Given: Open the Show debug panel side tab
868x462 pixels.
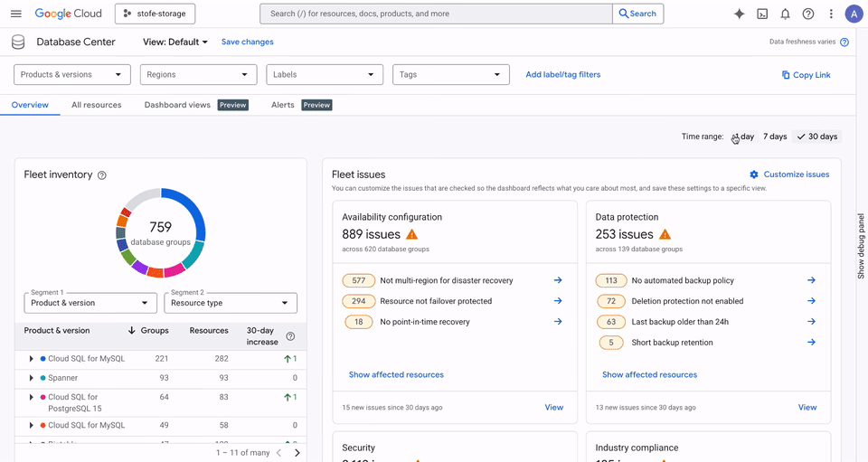Looking at the screenshot, I should [861, 246].
